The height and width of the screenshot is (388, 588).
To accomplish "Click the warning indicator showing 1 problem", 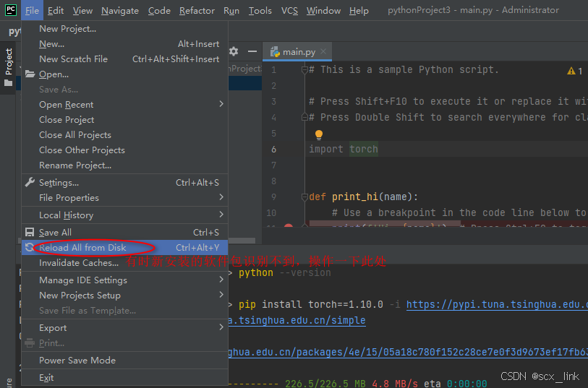I will (x=574, y=71).
